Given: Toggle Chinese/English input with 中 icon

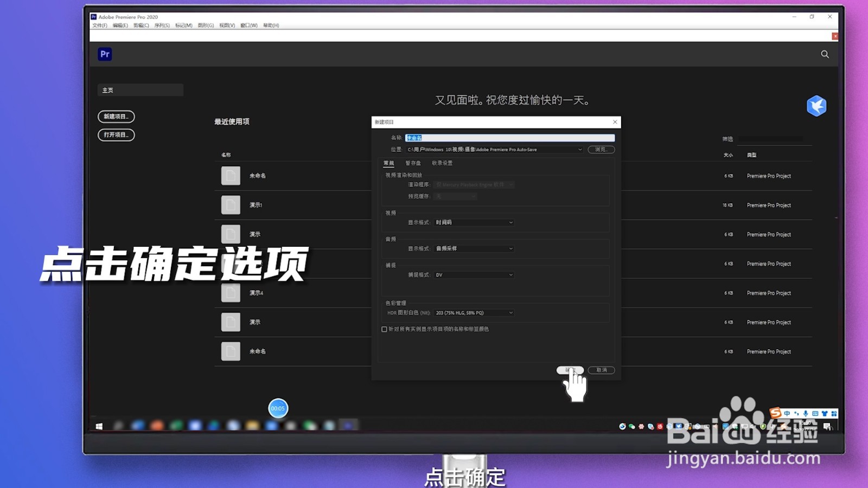Looking at the screenshot, I should point(787,413).
